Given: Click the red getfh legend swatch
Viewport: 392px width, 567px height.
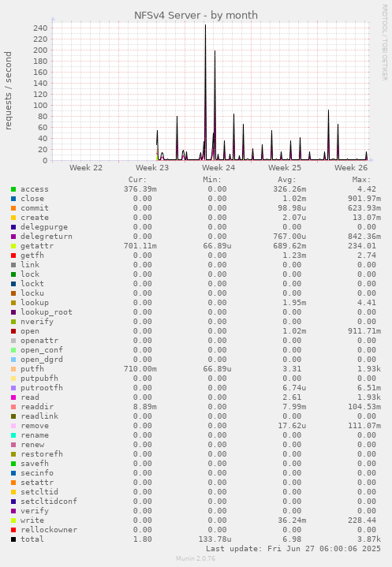Looking at the screenshot, I should click(x=13, y=256).
